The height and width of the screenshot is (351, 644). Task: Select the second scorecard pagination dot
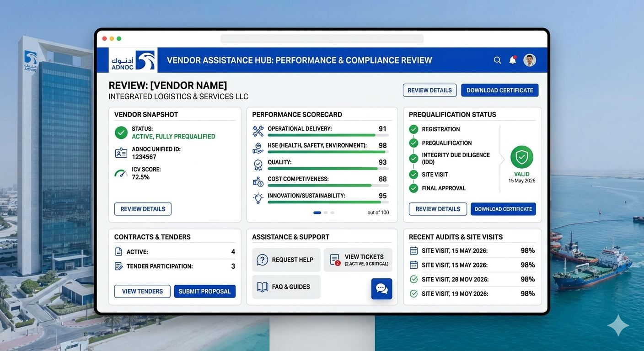pos(326,213)
